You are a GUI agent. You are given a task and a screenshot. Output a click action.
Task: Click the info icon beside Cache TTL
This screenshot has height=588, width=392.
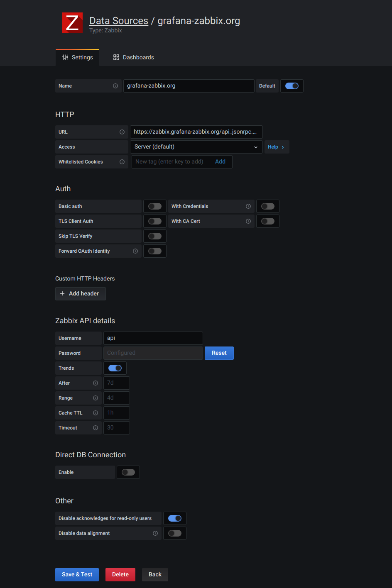(95, 412)
